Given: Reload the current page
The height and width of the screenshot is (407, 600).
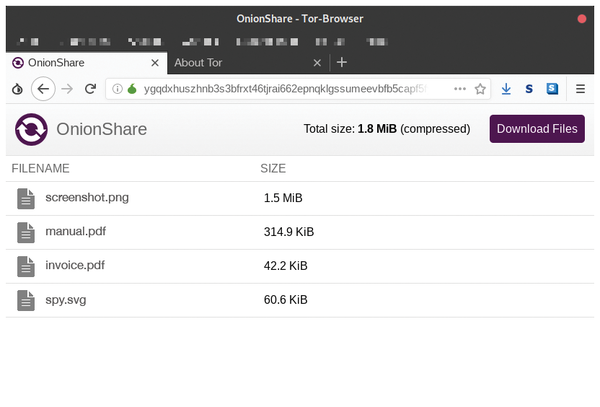Looking at the screenshot, I should click(x=90, y=89).
